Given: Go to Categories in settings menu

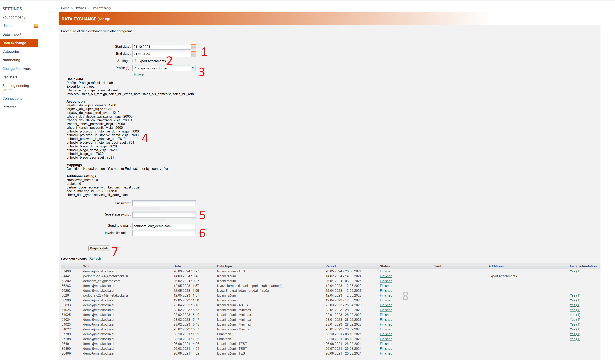Looking at the screenshot, I should click(x=11, y=51).
